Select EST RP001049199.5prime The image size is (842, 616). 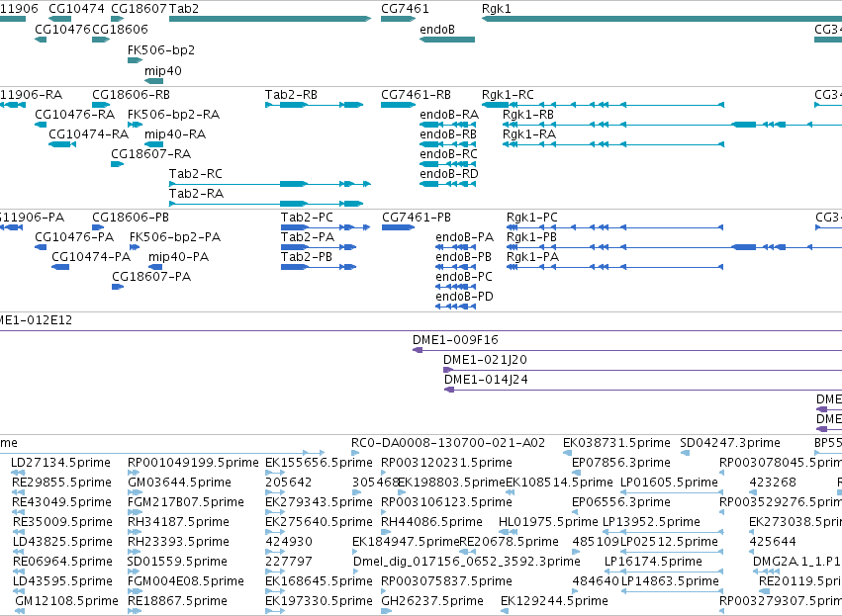pyautogui.click(x=134, y=473)
